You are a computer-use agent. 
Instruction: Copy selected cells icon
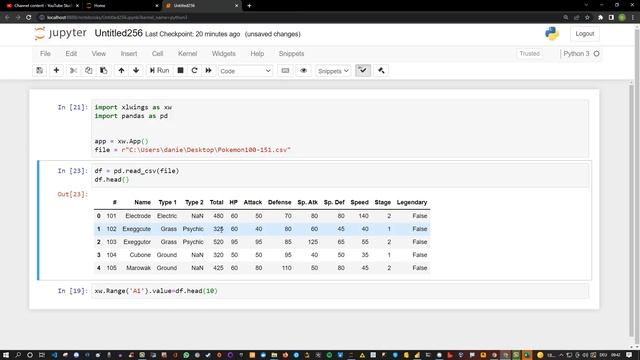[89, 71]
